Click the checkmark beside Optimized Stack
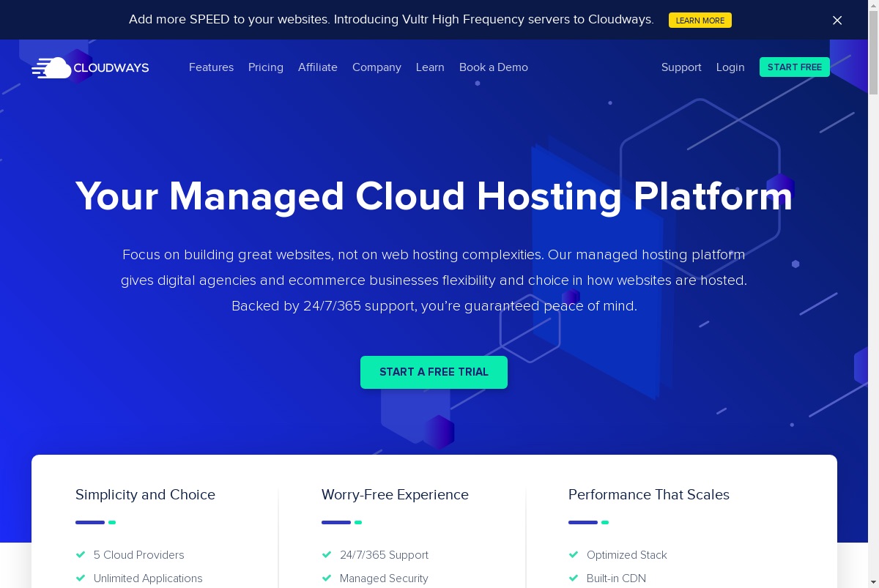Screen dimensions: 879x588 point(574,555)
